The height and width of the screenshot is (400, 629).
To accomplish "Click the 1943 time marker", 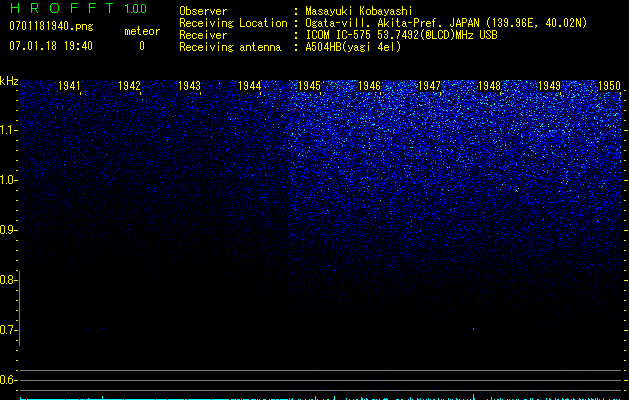I will [189, 86].
